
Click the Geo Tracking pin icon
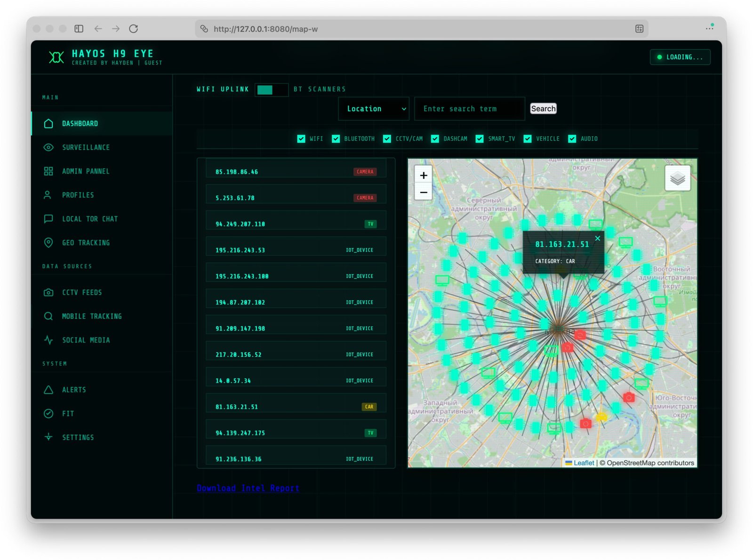point(48,242)
